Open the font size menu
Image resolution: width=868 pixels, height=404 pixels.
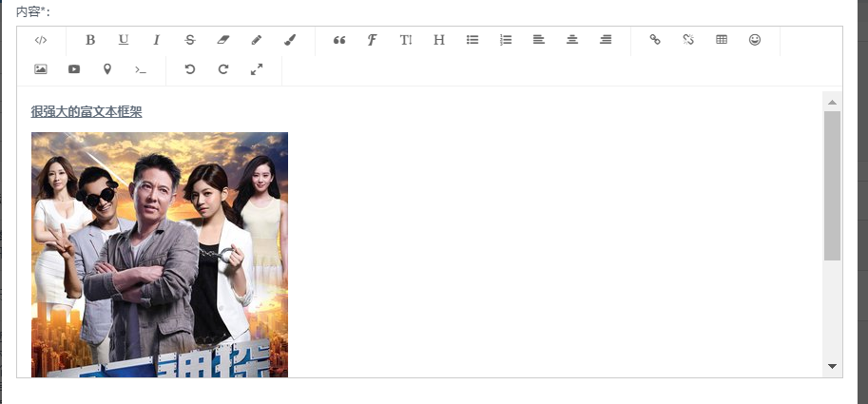pos(406,40)
